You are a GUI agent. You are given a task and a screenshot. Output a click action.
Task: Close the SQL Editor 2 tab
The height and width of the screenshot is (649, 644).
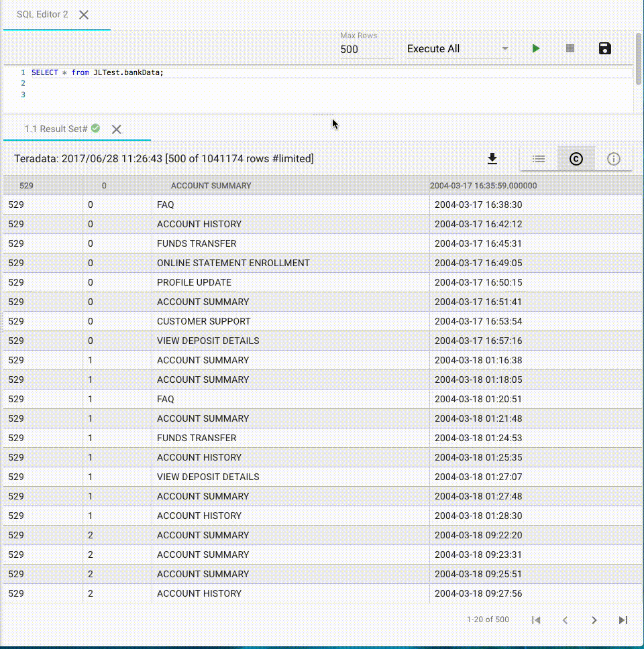[x=84, y=15]
